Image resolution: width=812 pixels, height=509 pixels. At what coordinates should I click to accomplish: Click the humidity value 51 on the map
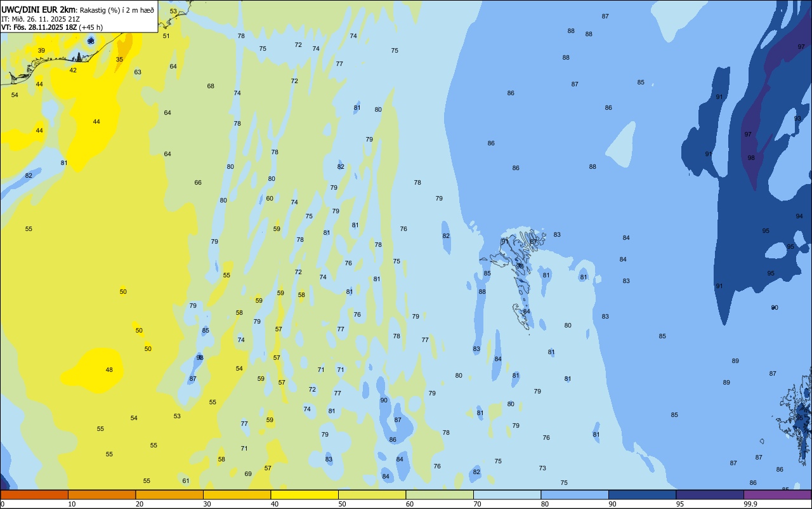pos(166,36)
